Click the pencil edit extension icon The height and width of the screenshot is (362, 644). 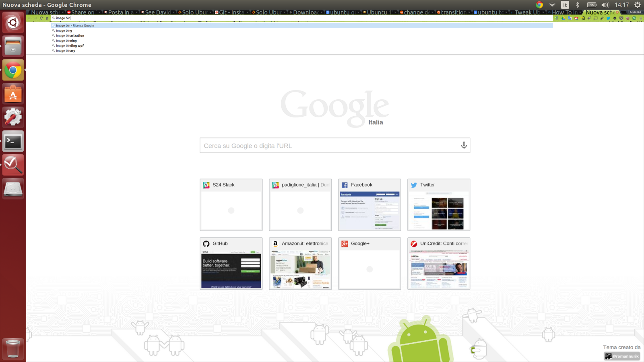point(602,18)
